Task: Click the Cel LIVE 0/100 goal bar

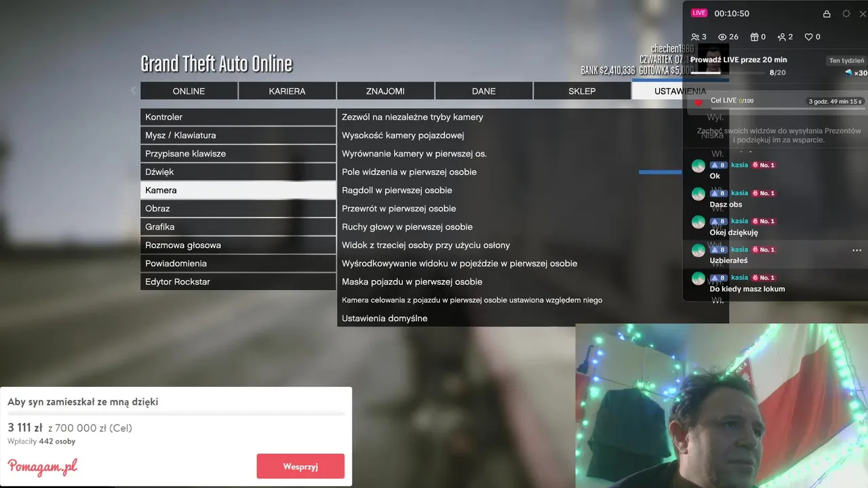Action: pyautogui.click(x=788, y=108)
